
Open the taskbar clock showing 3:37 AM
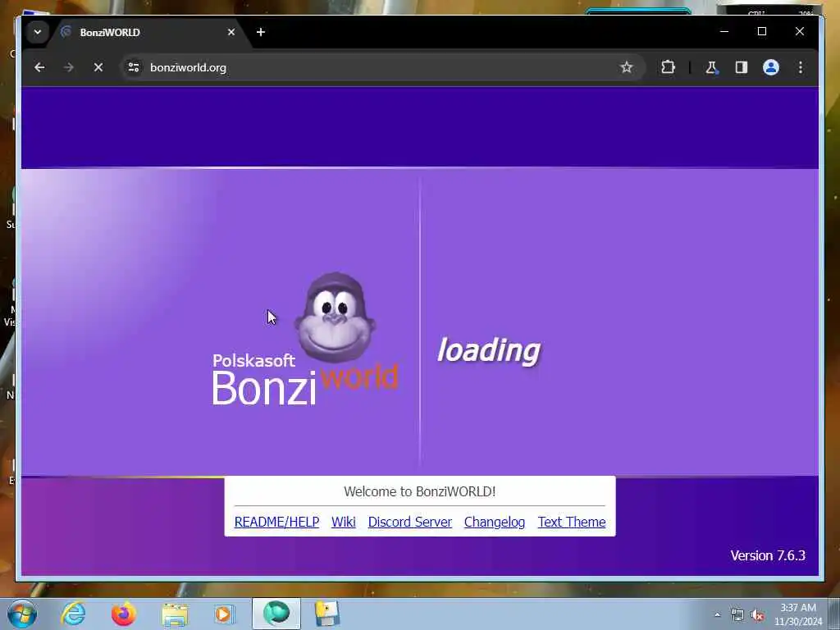tap(798, 614)
